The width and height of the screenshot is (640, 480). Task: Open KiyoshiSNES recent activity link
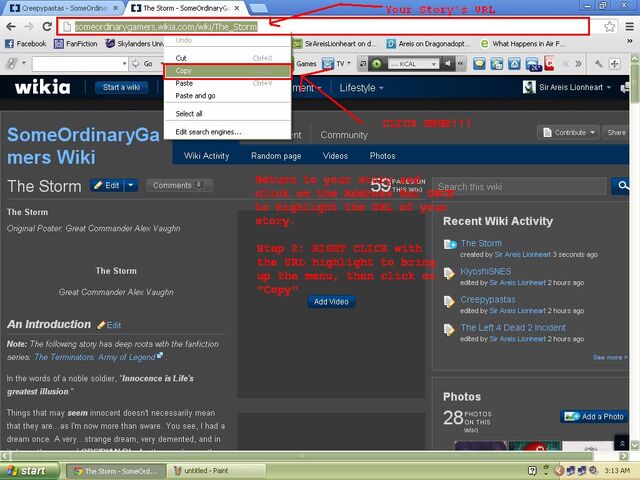(485, 271)
